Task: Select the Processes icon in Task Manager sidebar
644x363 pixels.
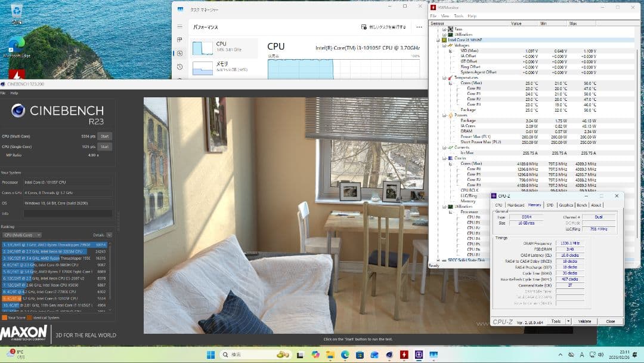Action: pos(179,40)
